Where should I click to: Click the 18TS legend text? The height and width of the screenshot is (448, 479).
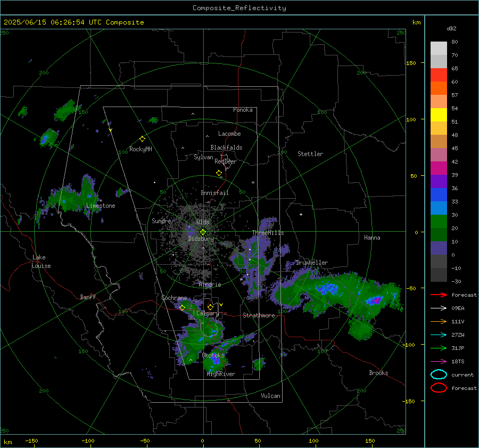[x=458, y=362]
